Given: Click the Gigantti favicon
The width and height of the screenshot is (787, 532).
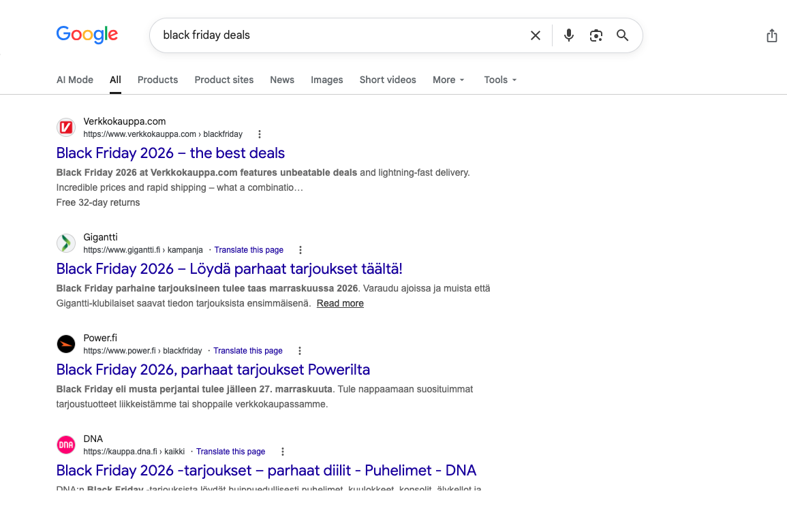Looking at the screenshot, I should [x=65, y=243].
